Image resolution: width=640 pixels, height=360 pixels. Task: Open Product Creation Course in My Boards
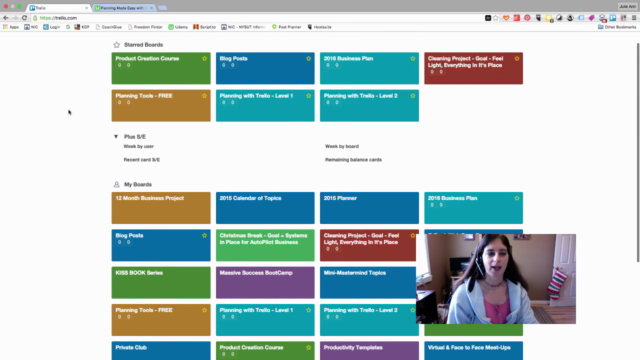pyautogui.click(x=265, y=351)
